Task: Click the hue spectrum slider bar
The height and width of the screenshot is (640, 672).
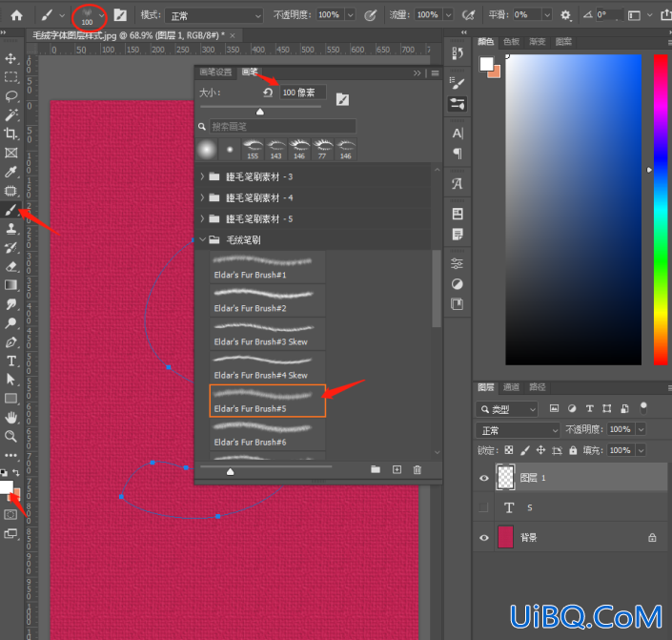Action: [661, 209]
